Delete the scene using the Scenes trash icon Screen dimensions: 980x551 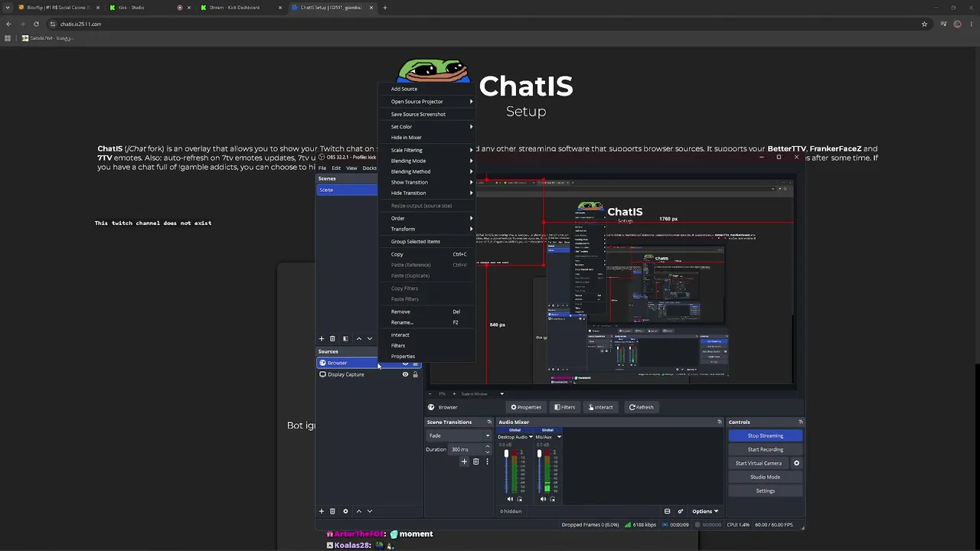(332, 338)
